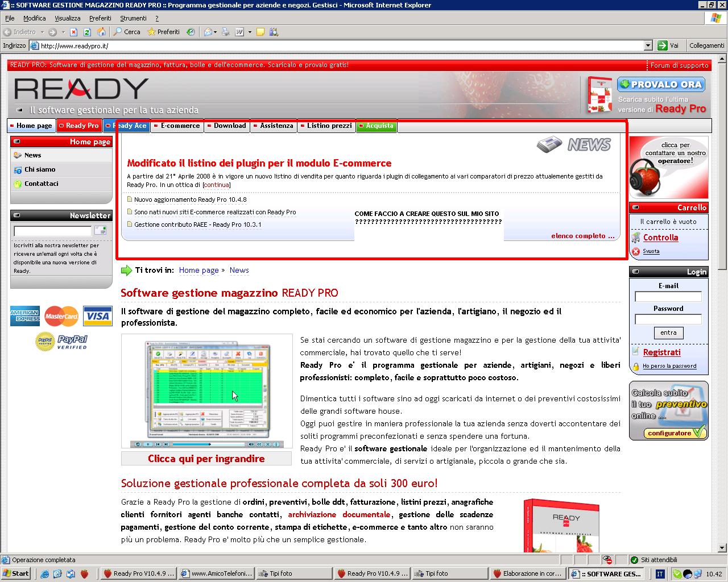Switch to the Acquista site tab
The width and height of the screenshot is (728, 582).
(x=377, y=126)
